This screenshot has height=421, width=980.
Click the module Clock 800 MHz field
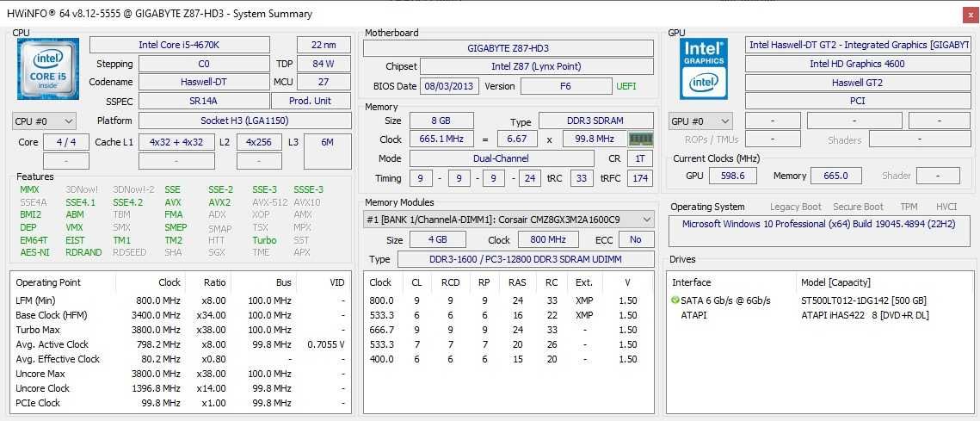548,239
